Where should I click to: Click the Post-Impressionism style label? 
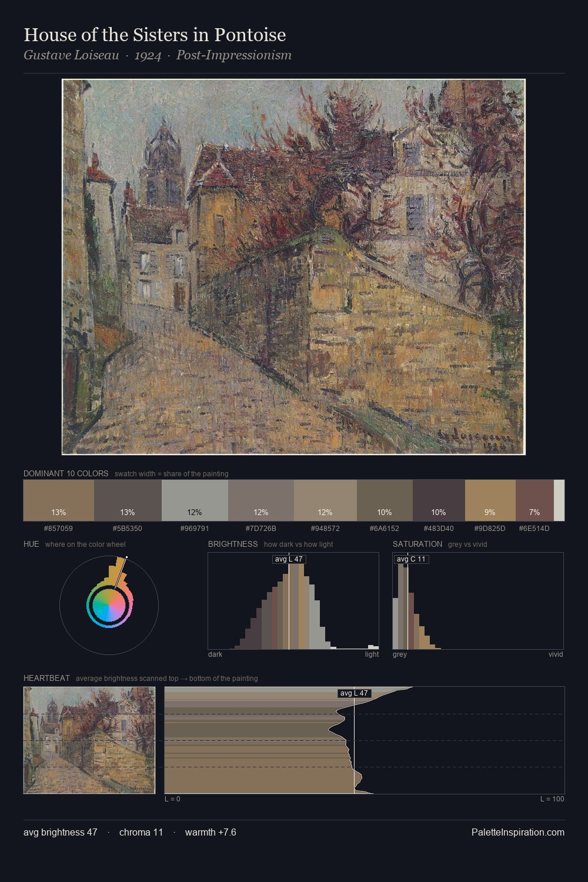coord(234,55)
